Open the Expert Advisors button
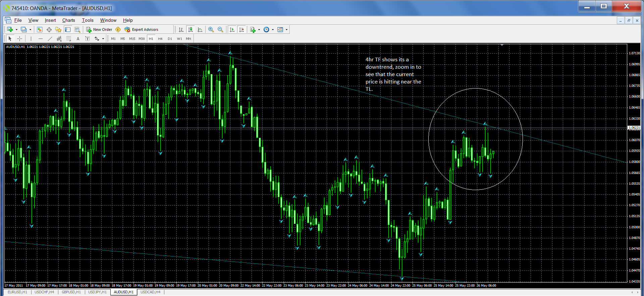Screen dimensions: 644x296 pyautogui.click(x=142, y=29)
